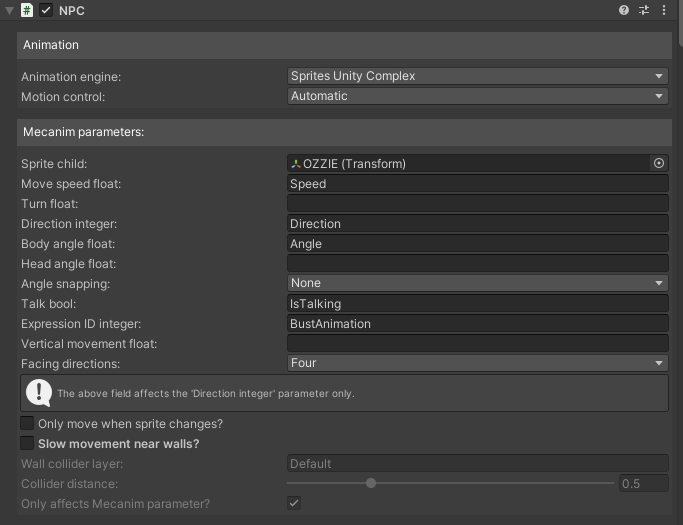Open the NPC component three-dot menu
The image size is (683, 525).
tap(663, 10)
